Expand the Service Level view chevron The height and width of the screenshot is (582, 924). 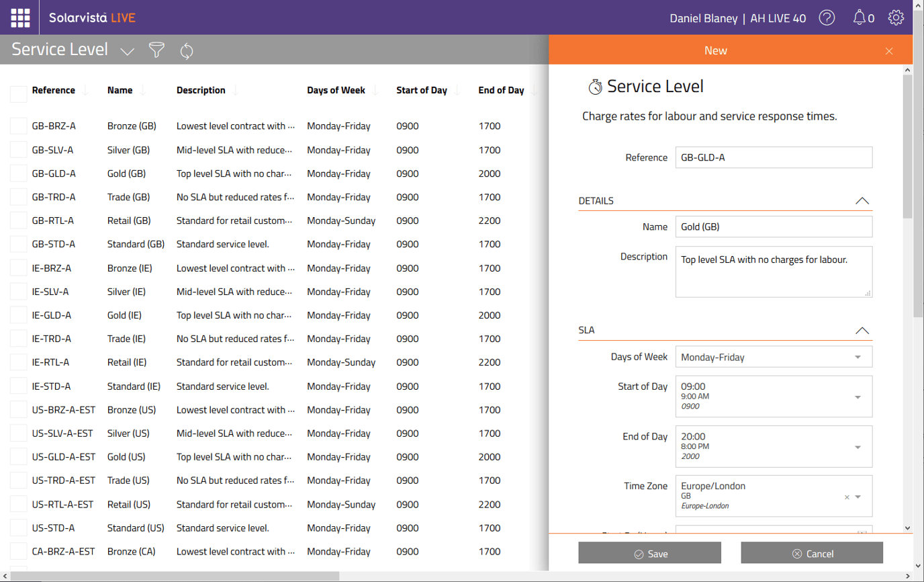[127, 51]
